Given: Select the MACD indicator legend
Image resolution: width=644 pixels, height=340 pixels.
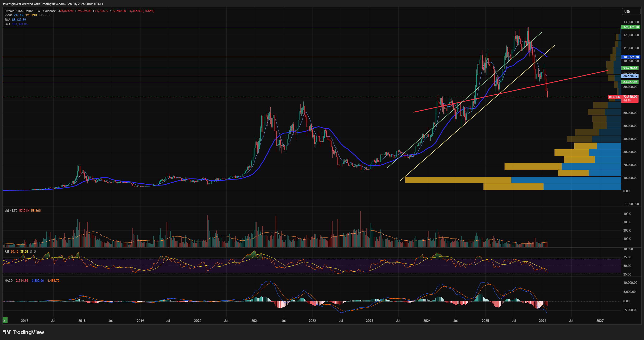Looking at the screenshot, I should 9,281.
